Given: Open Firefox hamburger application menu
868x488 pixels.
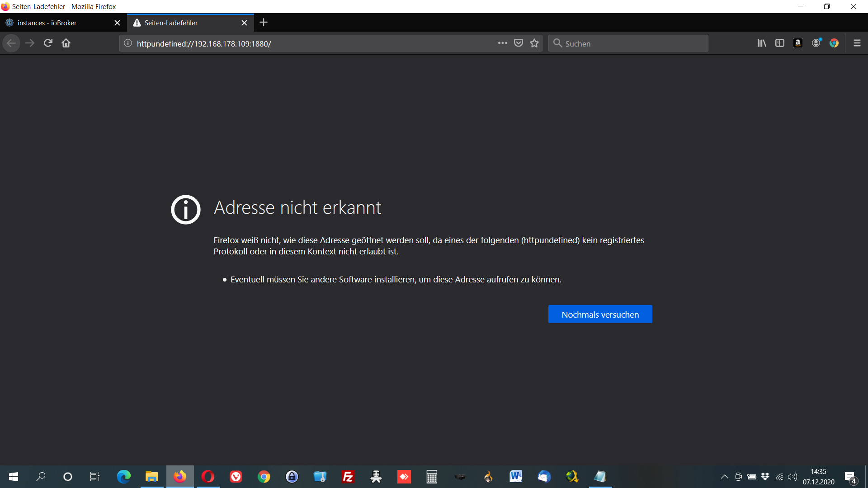Looking at the screenshot, I should point(857,43).
